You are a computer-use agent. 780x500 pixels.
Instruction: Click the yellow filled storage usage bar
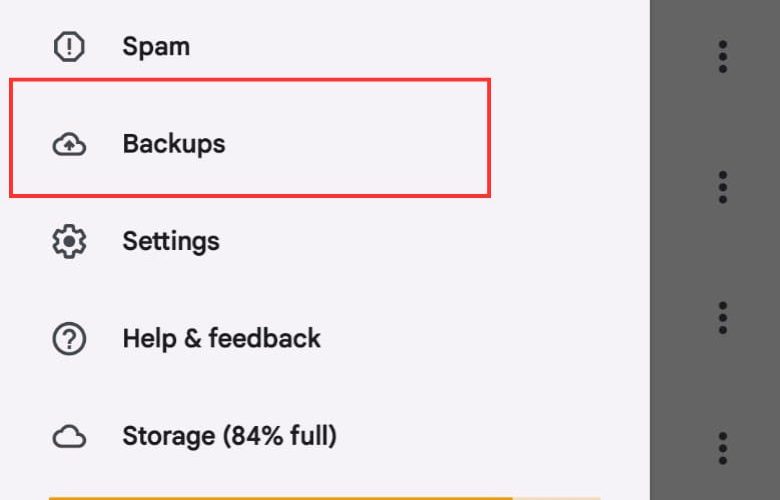(281, 498)
